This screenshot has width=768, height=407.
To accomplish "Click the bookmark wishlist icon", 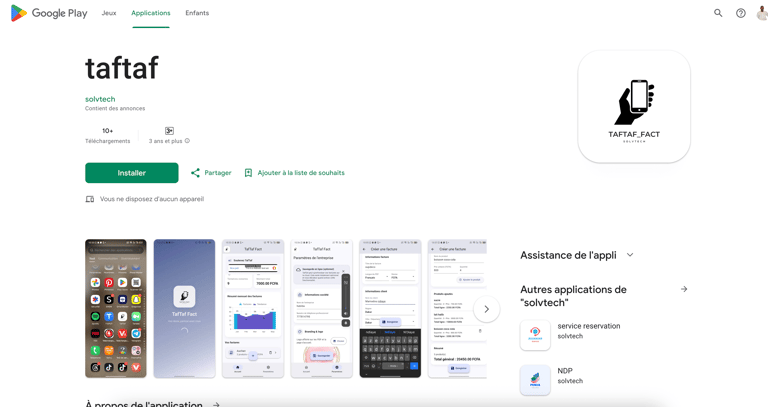I will click(248, 173).
